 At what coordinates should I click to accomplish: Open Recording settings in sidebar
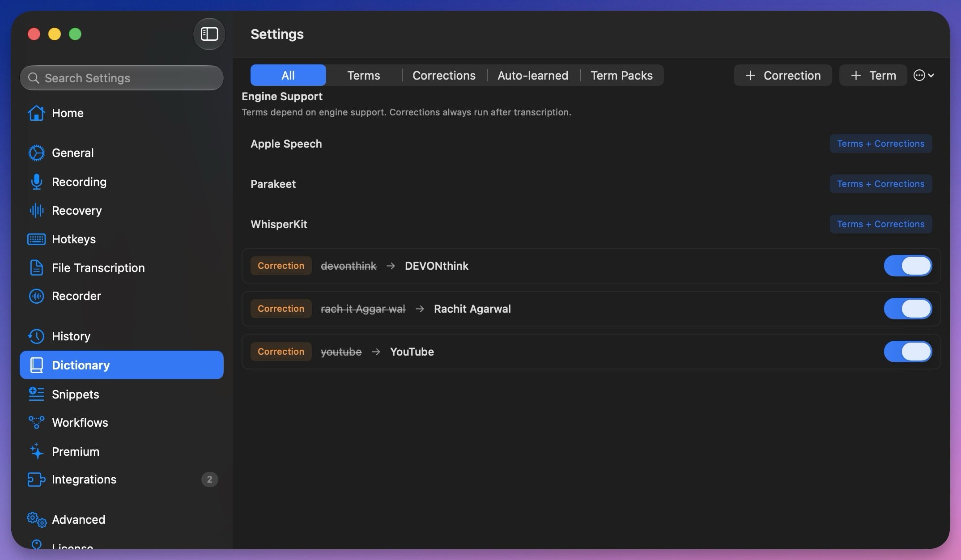[x=122, y=182]
